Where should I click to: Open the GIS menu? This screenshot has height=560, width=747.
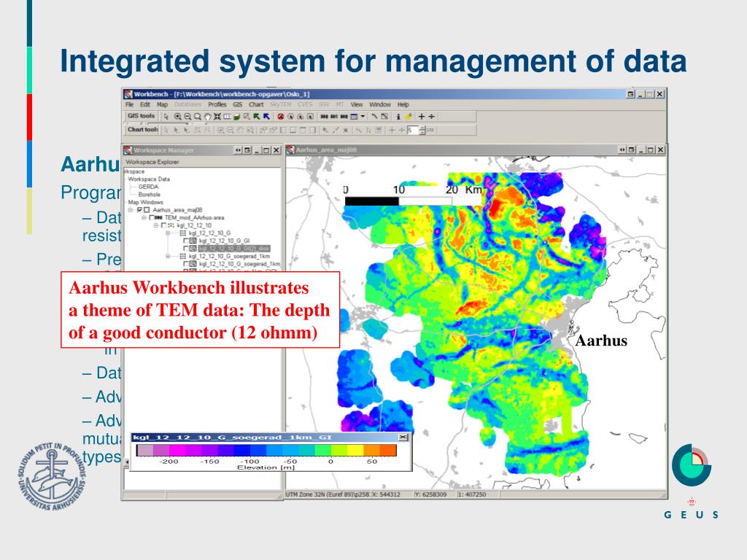pos(237,104)
